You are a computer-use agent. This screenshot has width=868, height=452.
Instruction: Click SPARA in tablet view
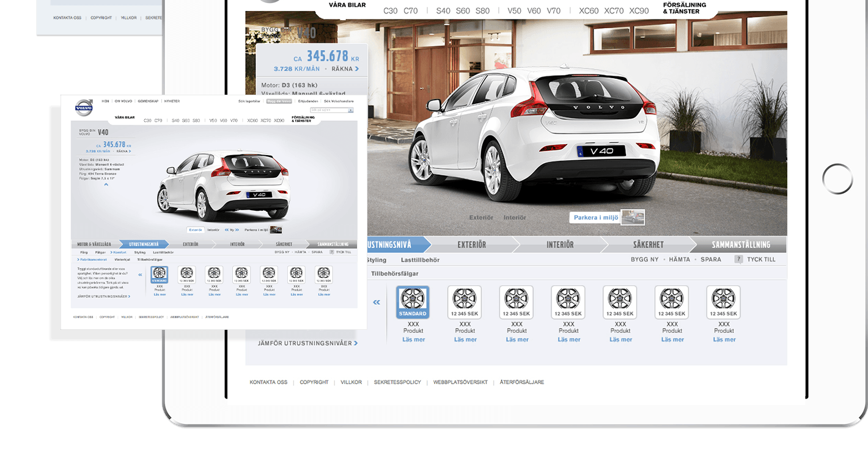(711, 260)
